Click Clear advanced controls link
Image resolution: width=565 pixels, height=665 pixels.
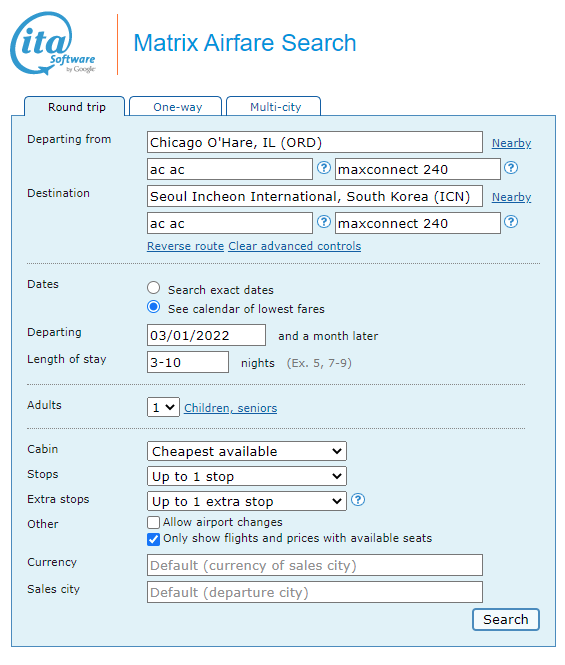point(295,246)
